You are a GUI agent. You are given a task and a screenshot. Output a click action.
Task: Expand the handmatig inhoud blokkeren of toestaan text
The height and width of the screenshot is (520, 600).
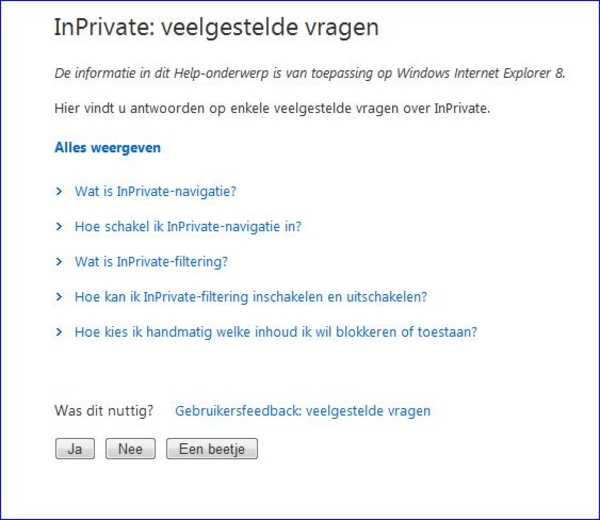[275, 332]
